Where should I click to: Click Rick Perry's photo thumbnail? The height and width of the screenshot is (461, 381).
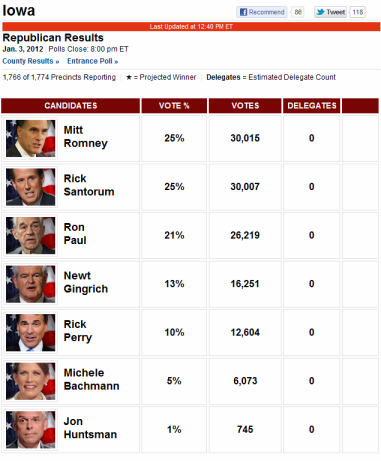(31, 333)
